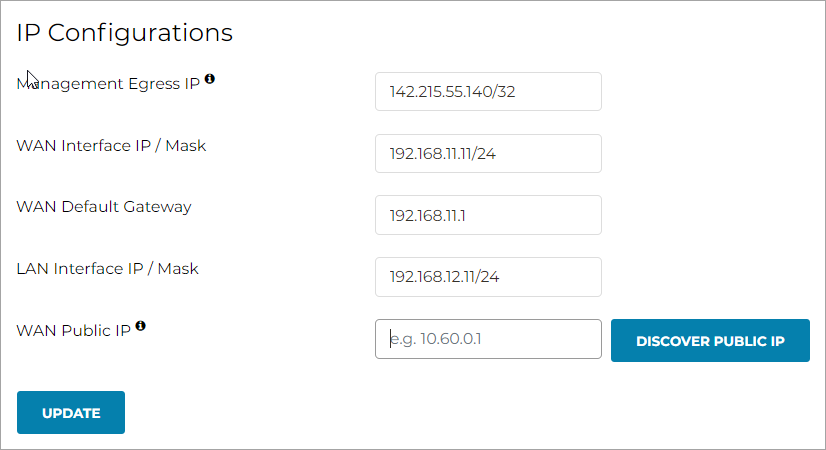Click the WAN Public IP label text

(74, 331)
